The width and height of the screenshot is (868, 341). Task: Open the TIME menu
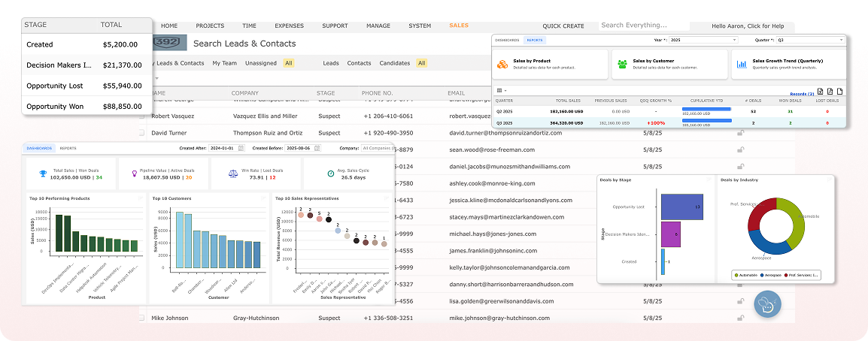(x=249, y=26)
